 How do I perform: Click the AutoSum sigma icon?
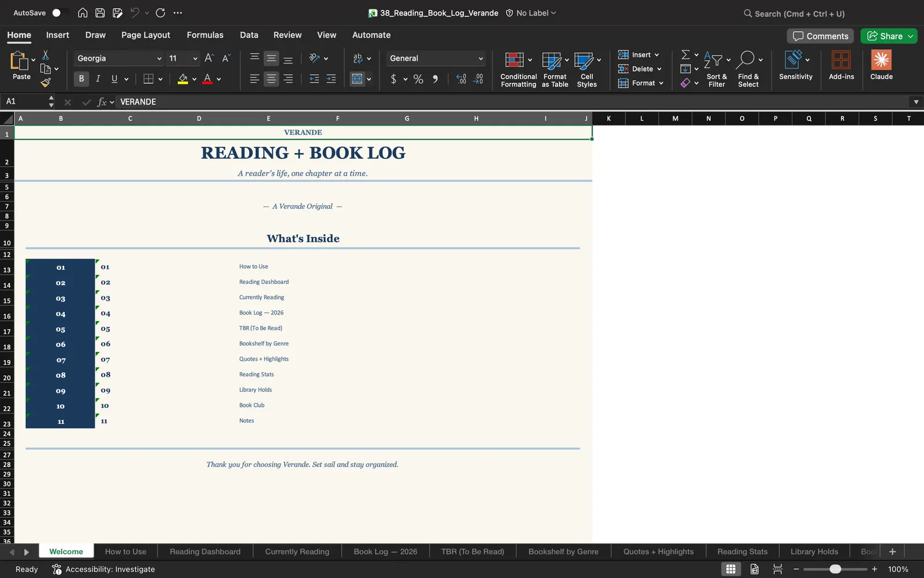pos(685,54)
